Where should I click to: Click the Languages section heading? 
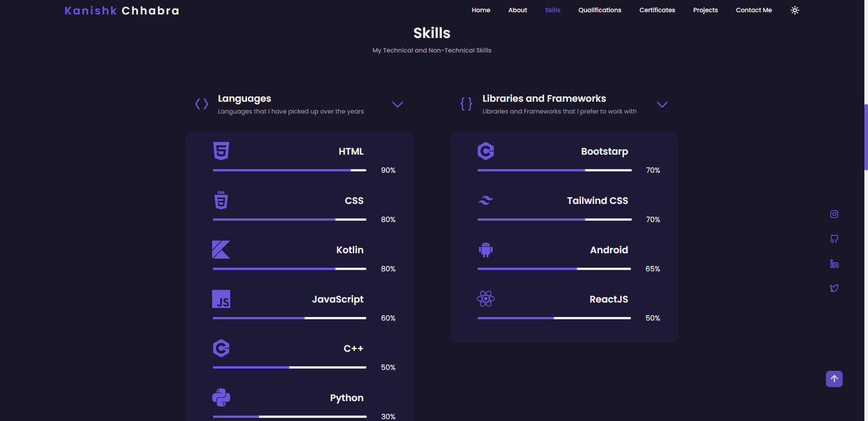[244, 99]
